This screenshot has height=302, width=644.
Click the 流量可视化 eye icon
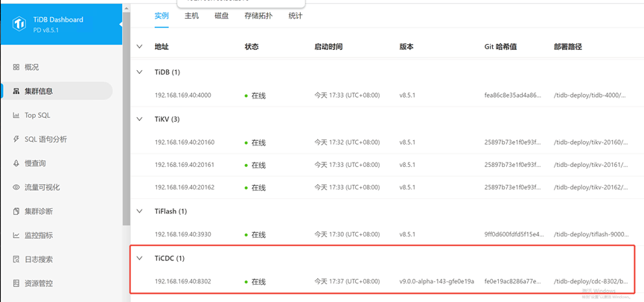(16, 187)
